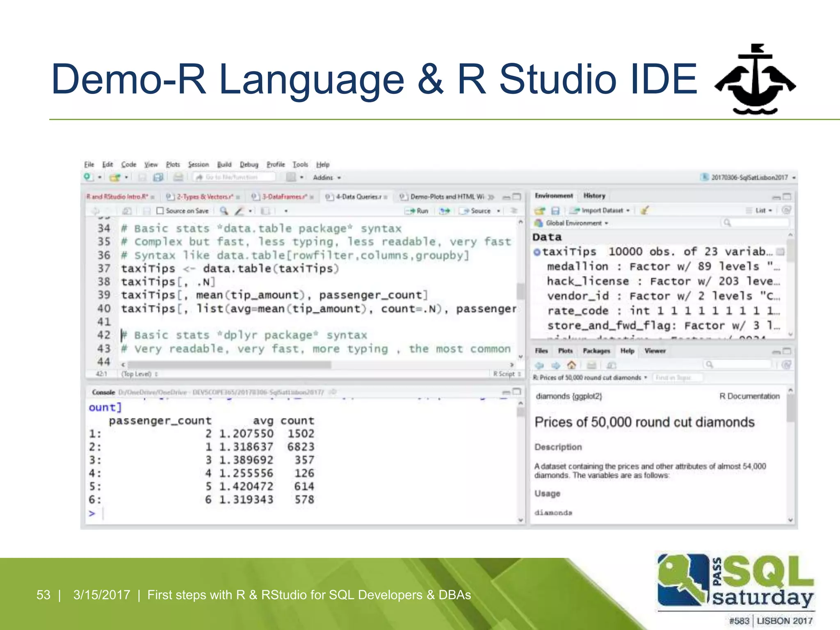The height and width of the screenshot is (630, 840).
Task: Collapse the taxiTips data expander
Action: coord(536,252)
